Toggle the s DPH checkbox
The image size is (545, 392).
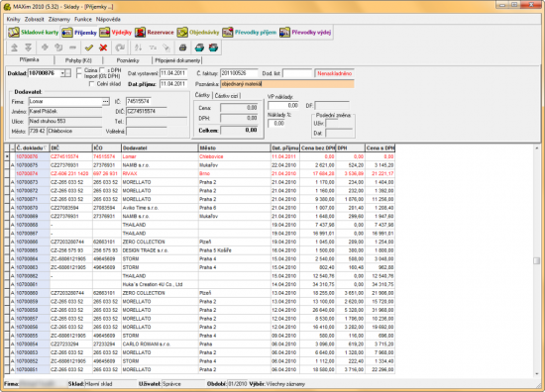[102, 70]
